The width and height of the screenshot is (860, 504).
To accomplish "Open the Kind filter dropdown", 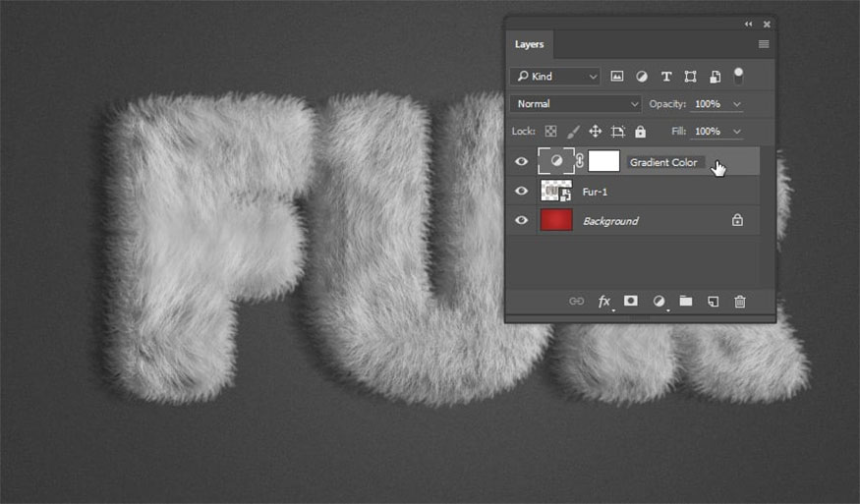I will tap(555, 77).
